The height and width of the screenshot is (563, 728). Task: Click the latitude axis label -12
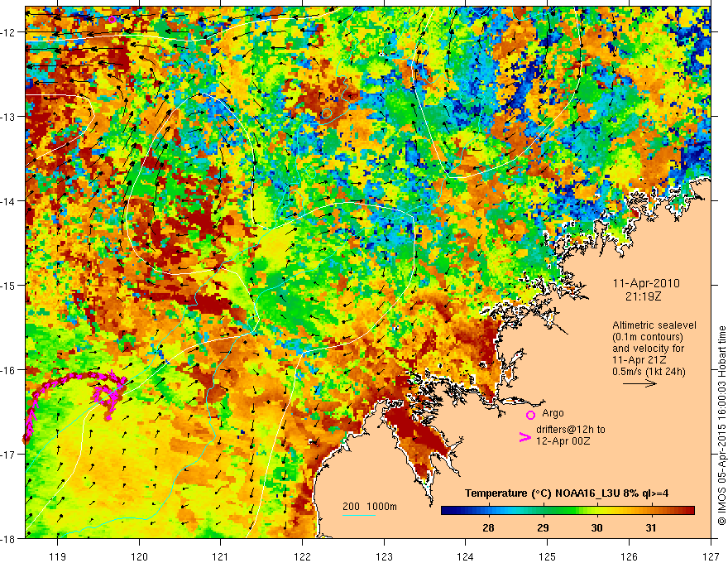point(9,32)
